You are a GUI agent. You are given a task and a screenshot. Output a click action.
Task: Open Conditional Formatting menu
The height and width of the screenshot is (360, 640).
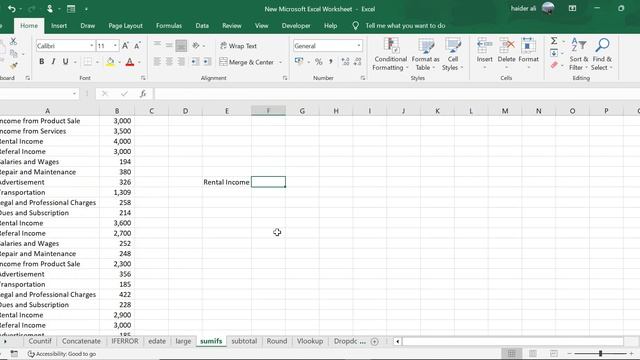click(x=390, y=54)
